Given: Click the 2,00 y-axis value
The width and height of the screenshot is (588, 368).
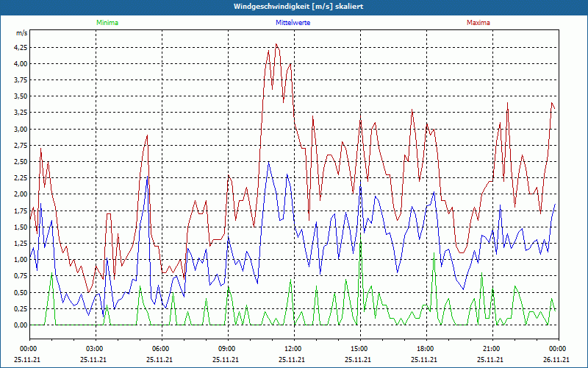Looking at the screenshot, I should (x=21, y=194).
